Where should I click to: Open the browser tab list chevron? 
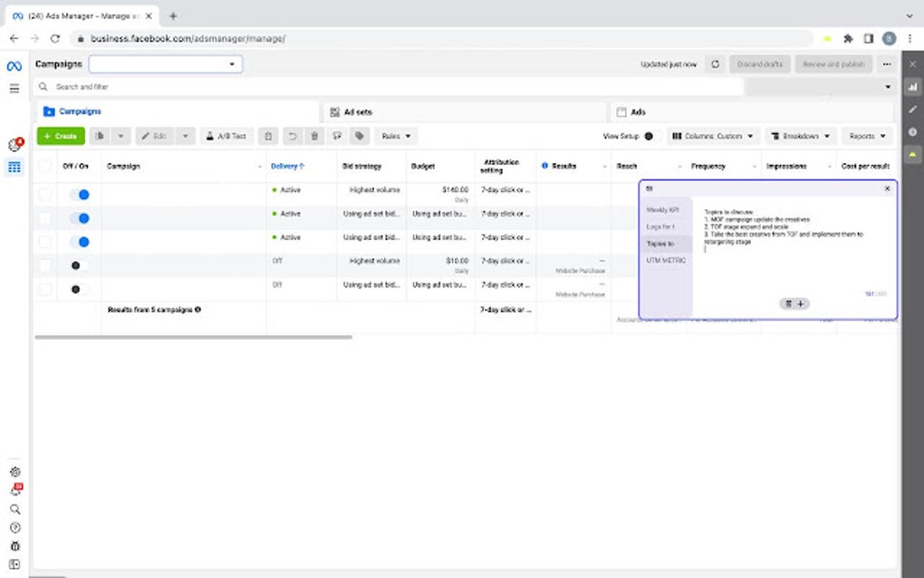coord(910,16)
